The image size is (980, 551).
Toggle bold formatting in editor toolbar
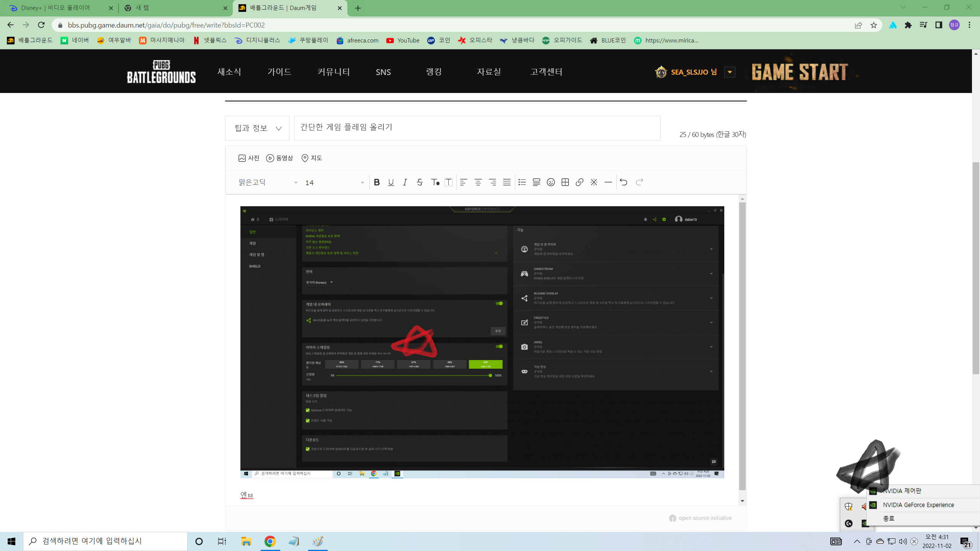(x=377, y=182)
